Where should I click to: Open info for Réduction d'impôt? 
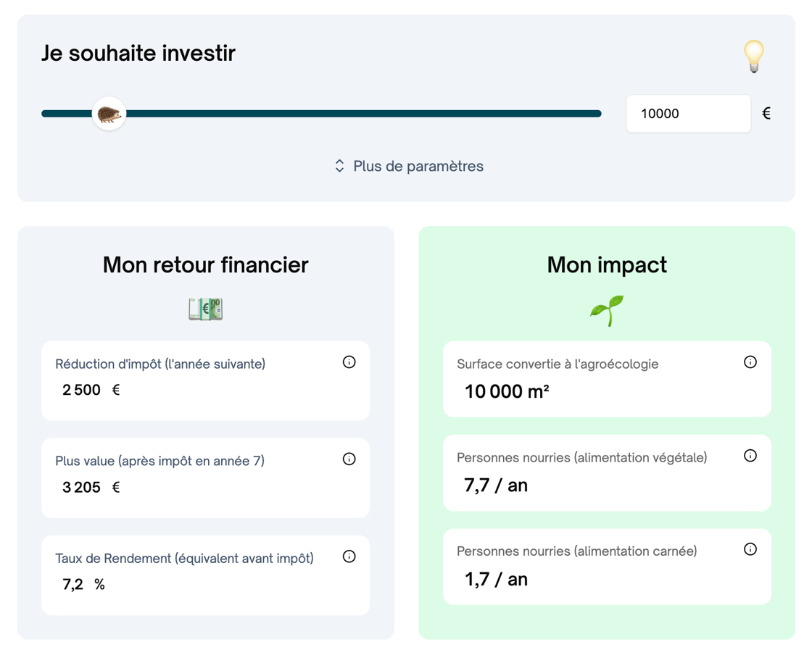click(x=349, y=362)
